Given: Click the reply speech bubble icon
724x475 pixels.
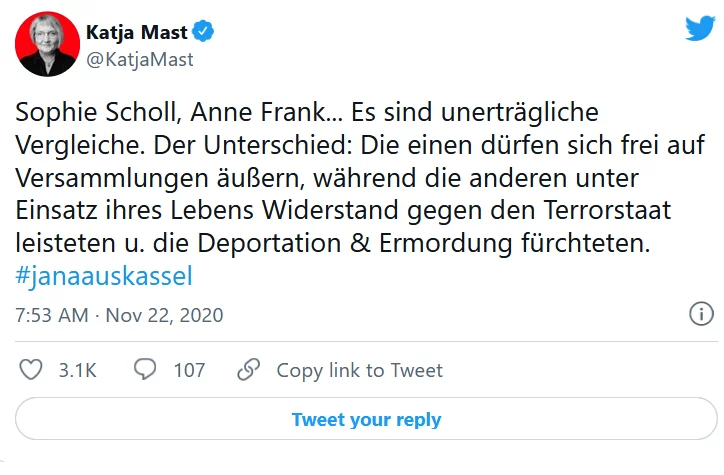Looking at the screenshot, I should pyautogui.click(x=146, y=370).
